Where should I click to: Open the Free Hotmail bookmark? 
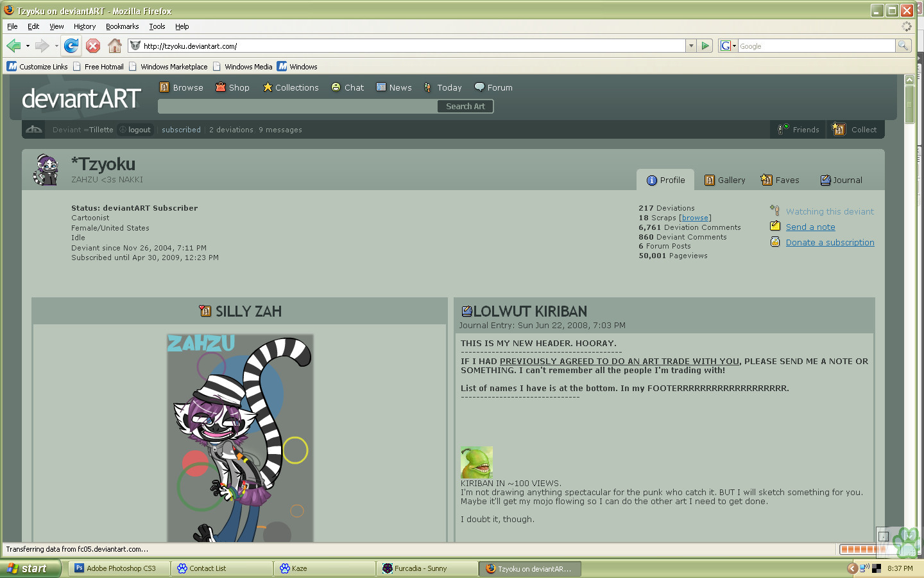pyautogui.click(x=98, y=66)
